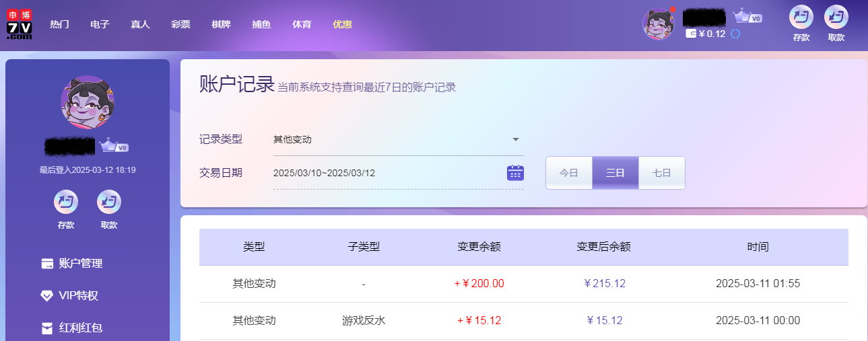
Task: Open the 优惠 promotions page
Action: 342,24
